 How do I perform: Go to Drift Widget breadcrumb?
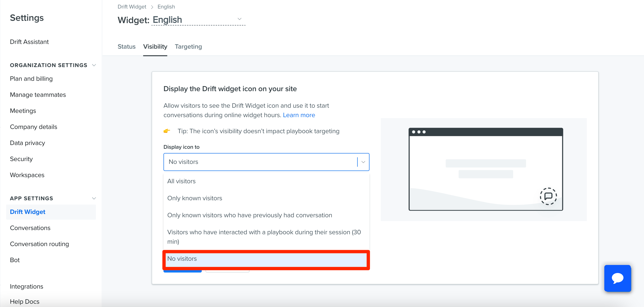[x=132, y=7]
